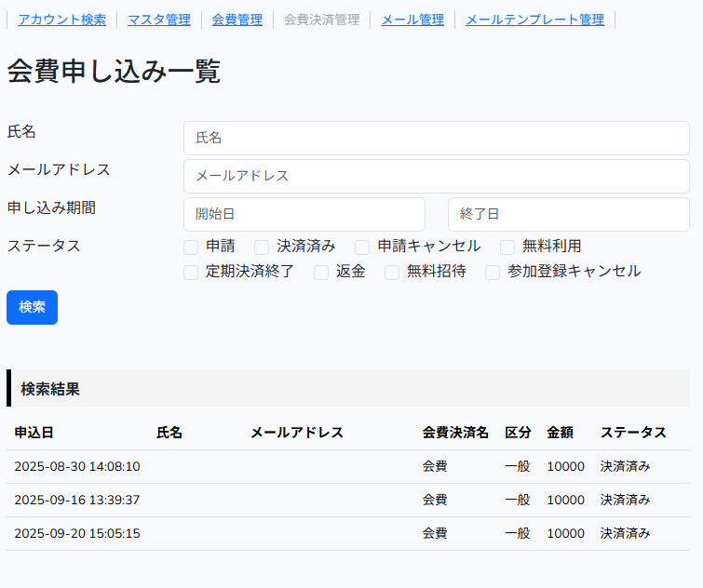Image resolution: width=703 pixels, height=588 pixels.
Task: Select the 会費決済管理 menu item
Action: coord(321,20)
